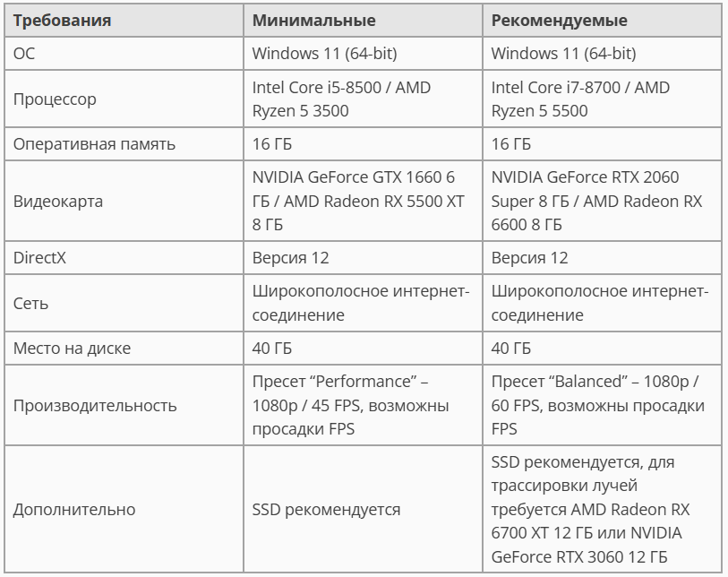Click the "Место на диске" row label

point(72,349)
